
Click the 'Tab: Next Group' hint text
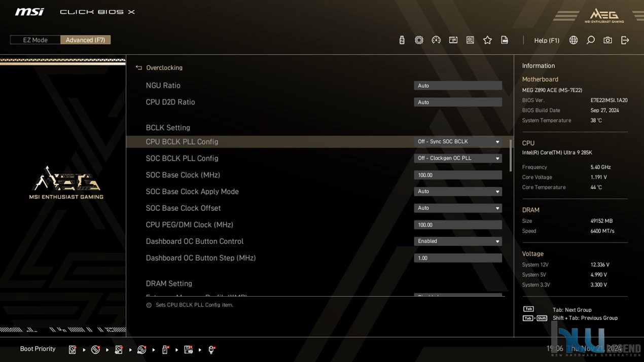coord(572,310)
